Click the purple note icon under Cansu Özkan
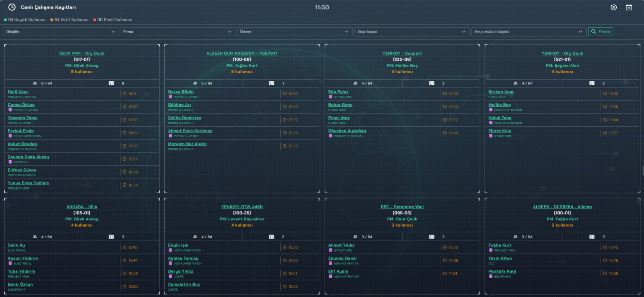Viewport: 644px width, 297px height. coord(10,110)
